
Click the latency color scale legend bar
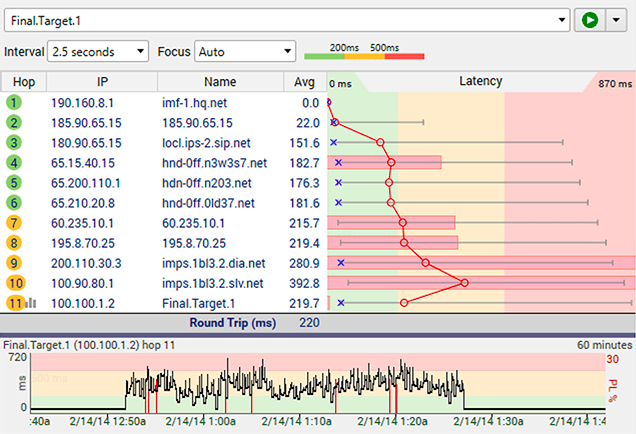coord(364,56)
